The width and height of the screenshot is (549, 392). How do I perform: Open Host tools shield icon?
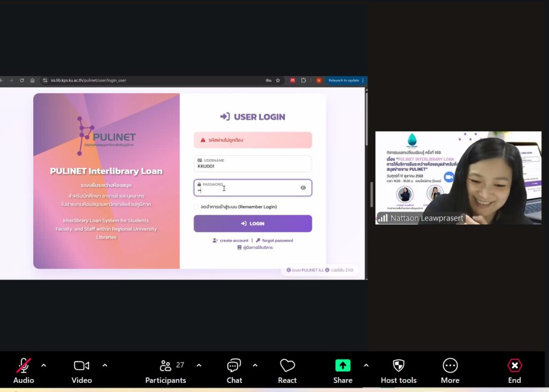point(398,366)
